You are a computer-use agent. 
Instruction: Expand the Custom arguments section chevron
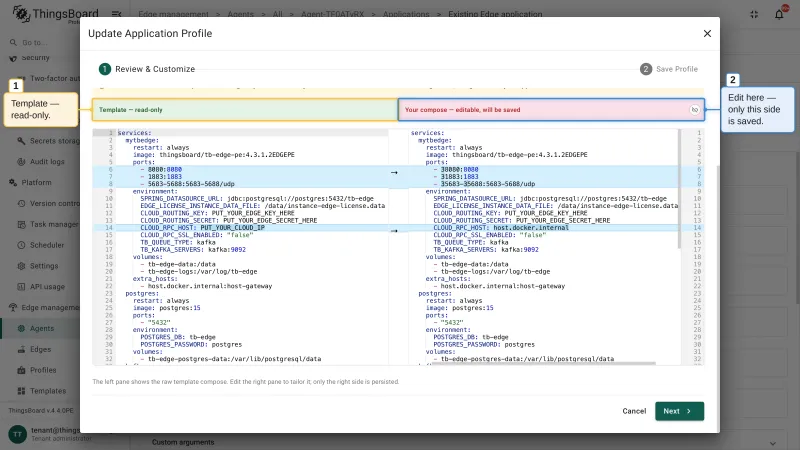click(x=773, y=443)
